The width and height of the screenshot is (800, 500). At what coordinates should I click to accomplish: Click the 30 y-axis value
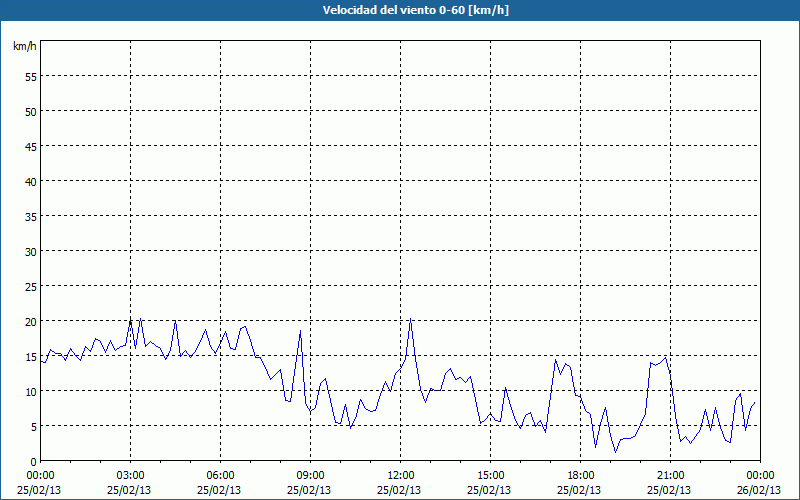pos(31,251)
